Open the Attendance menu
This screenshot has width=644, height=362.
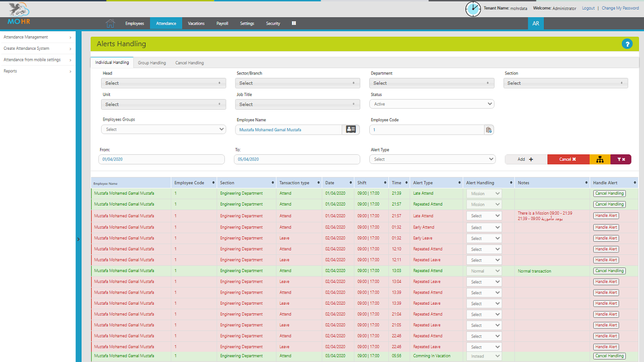(x=166, y=23)
